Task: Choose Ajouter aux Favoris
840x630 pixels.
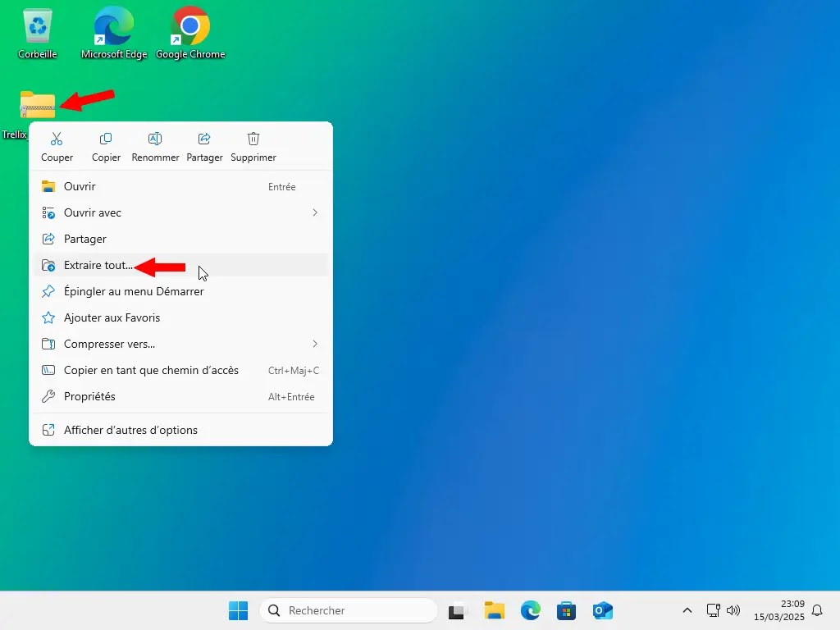Action: click(180, 317)
